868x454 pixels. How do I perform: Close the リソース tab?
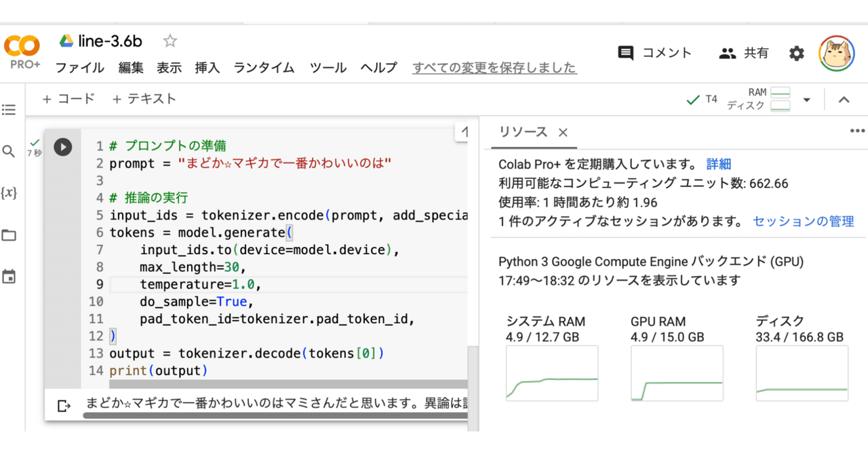click(563, 133)
